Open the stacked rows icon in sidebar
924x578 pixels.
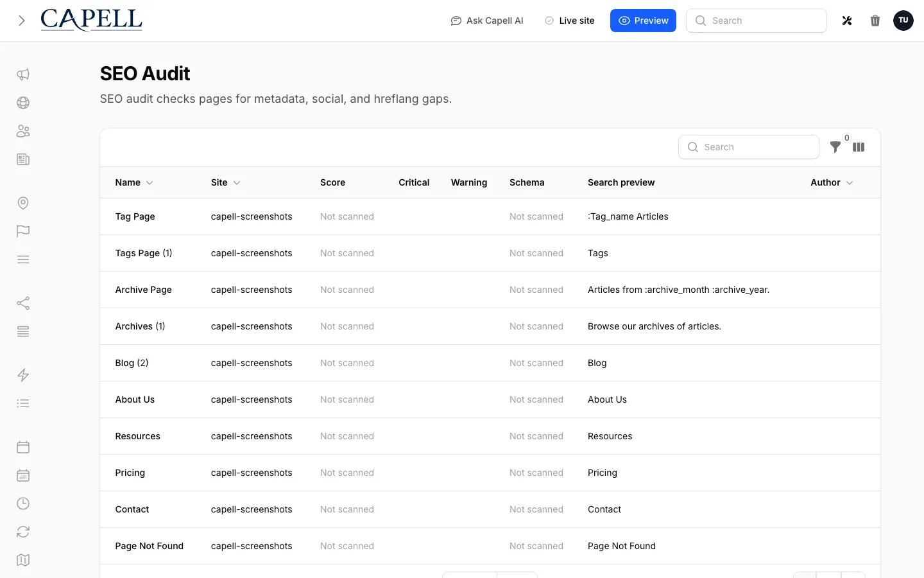[23, 331]
